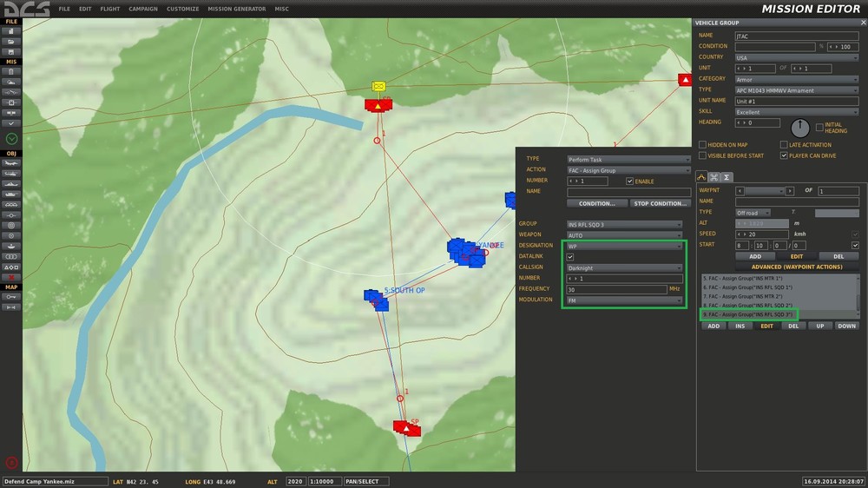Enable the HIDDEN ON MAP checkbox

(x=702, y=145)
